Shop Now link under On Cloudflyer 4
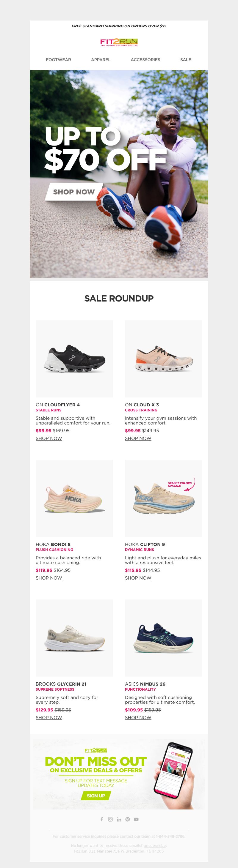The width and height of the screenshot is (238, 868). [49, 438]
